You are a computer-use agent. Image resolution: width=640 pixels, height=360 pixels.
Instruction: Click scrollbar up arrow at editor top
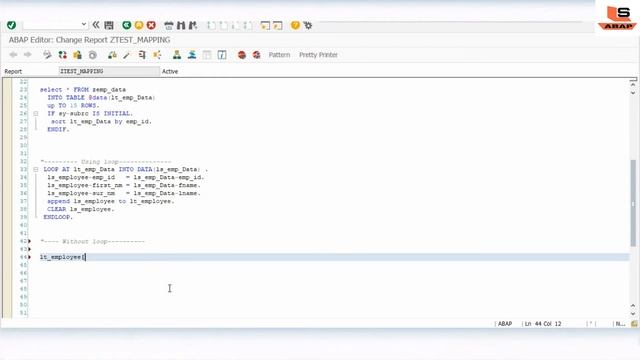pos(633,84)
